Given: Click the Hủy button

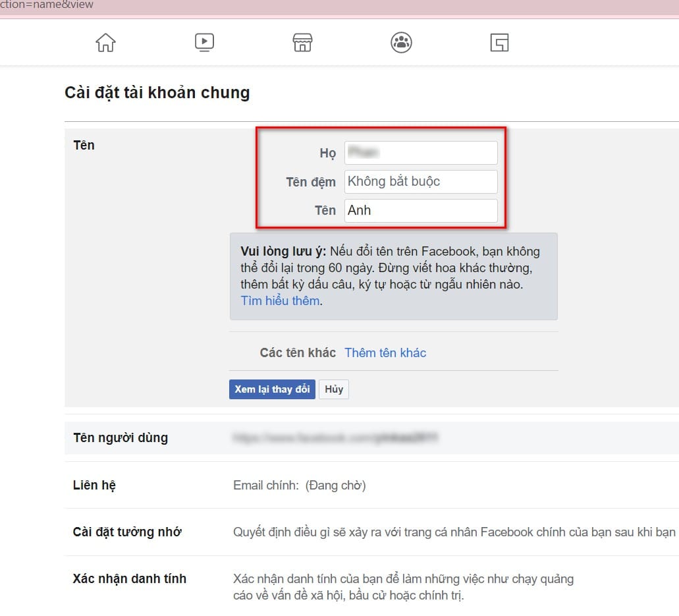Looking at the screenshot, I should [x=334, y=389].
